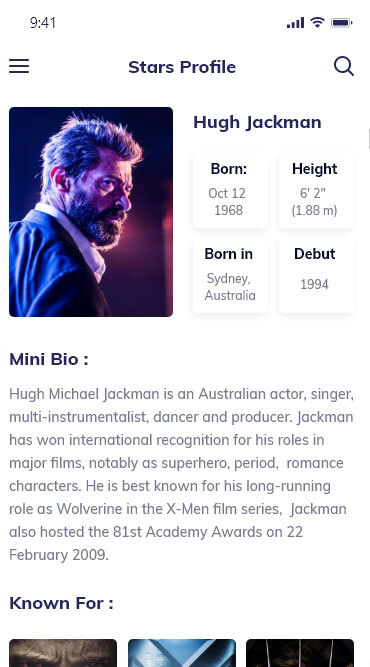Open the hamburger menu
The image size is (370, 667).
[19, 66]
